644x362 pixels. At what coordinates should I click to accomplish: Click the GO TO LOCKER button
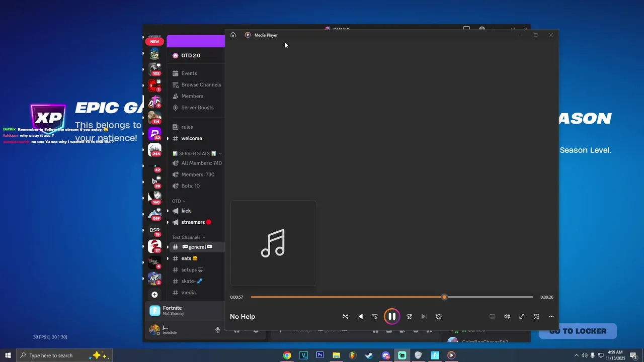578,331
